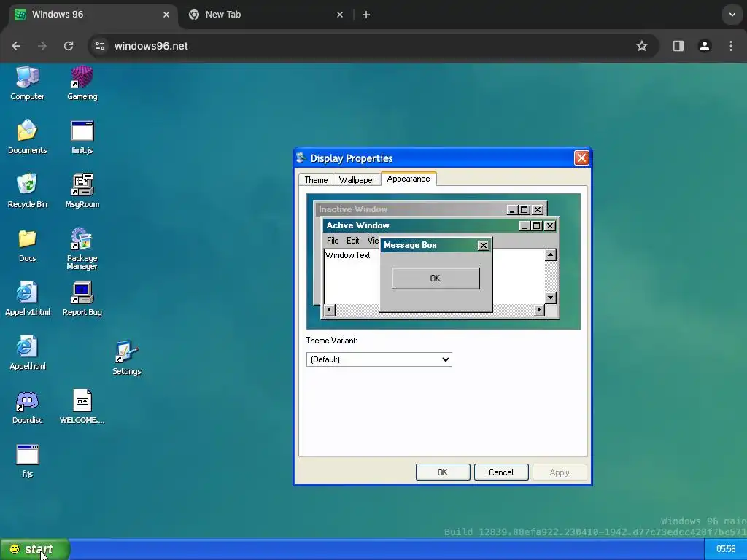The image size is (747, 560).
Task: Click the preview scrollbar down arrow
Action: pyautogui.click(x=550, y=297)
